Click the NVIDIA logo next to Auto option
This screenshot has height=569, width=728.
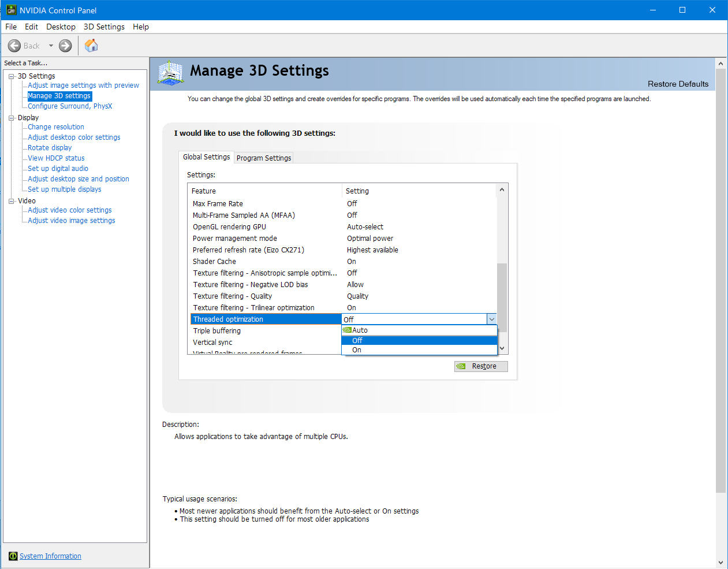tap(347, 330)
